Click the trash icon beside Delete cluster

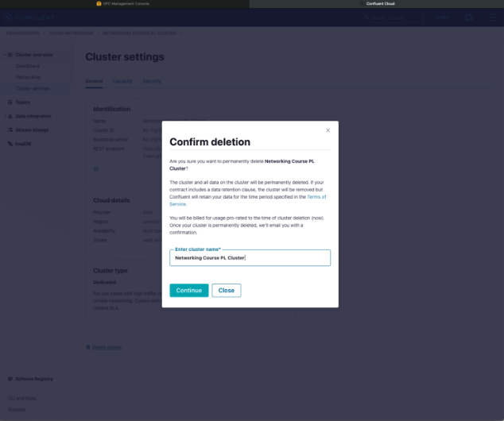[88, 347]
